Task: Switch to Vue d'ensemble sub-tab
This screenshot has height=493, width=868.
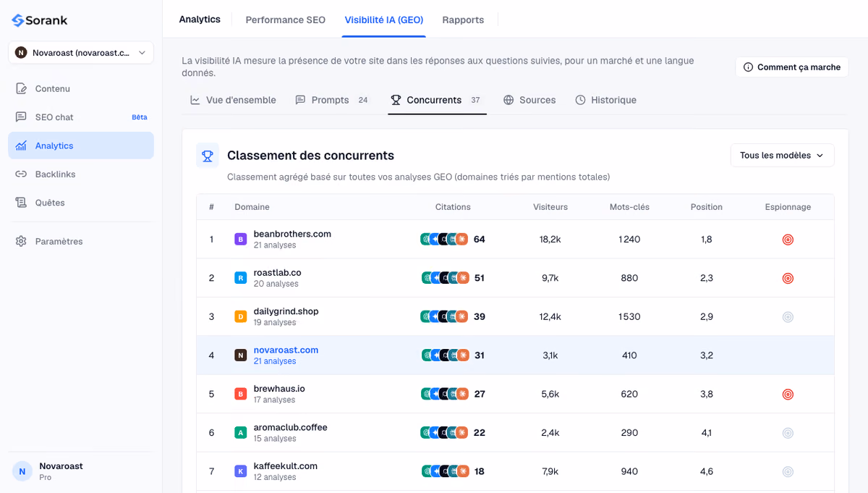Action: [233, 100]
